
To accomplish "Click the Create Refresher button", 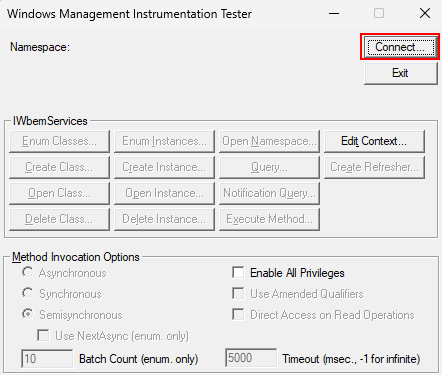I will 374,167.
